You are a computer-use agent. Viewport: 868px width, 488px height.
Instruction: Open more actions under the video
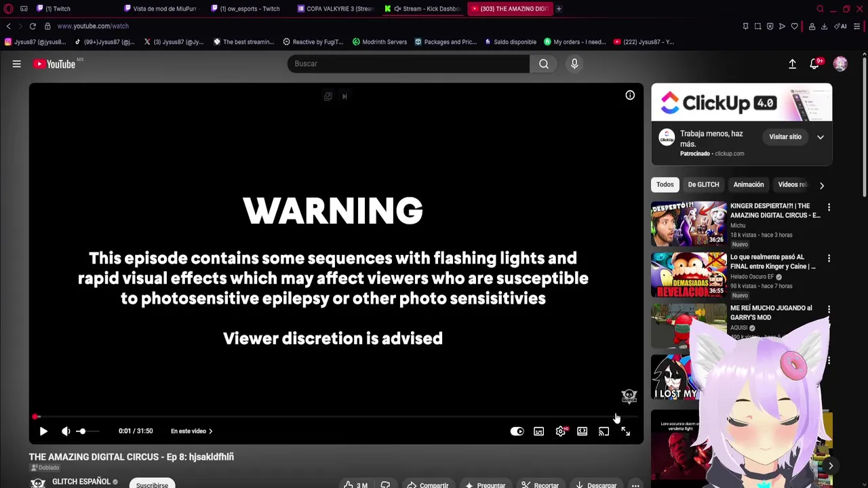[x=635, y=485]
